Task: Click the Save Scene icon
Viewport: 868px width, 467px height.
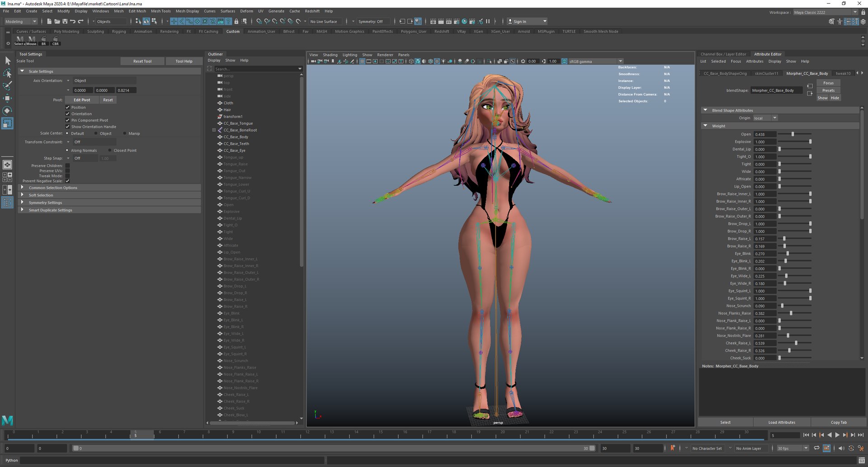Action: [x=65, y=21]
